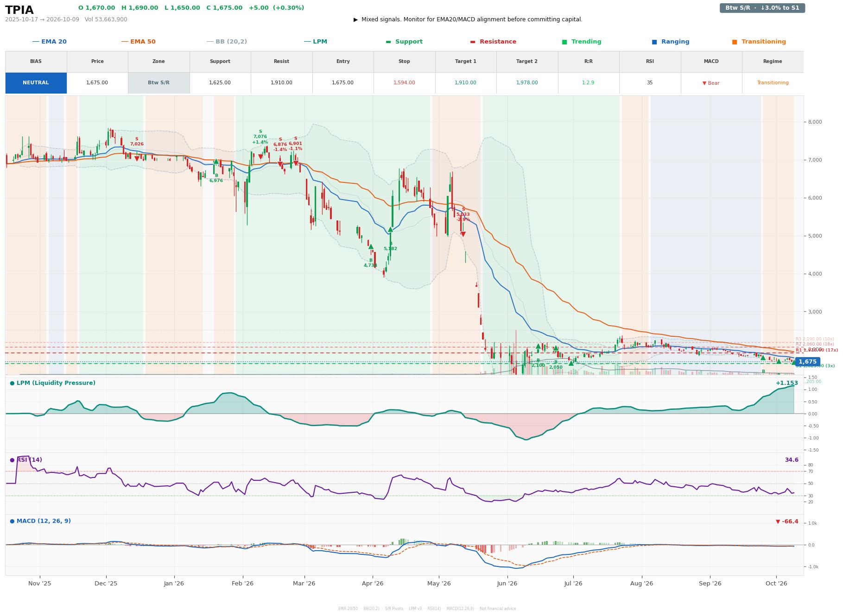
Task: Click the Jun '26 date axis label
Action: (x=507, y=584)
